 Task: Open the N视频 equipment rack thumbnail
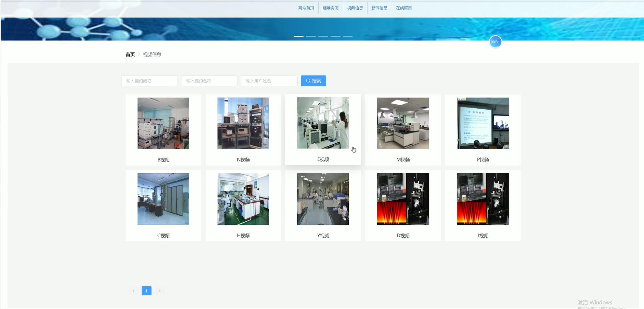point(243,123)
